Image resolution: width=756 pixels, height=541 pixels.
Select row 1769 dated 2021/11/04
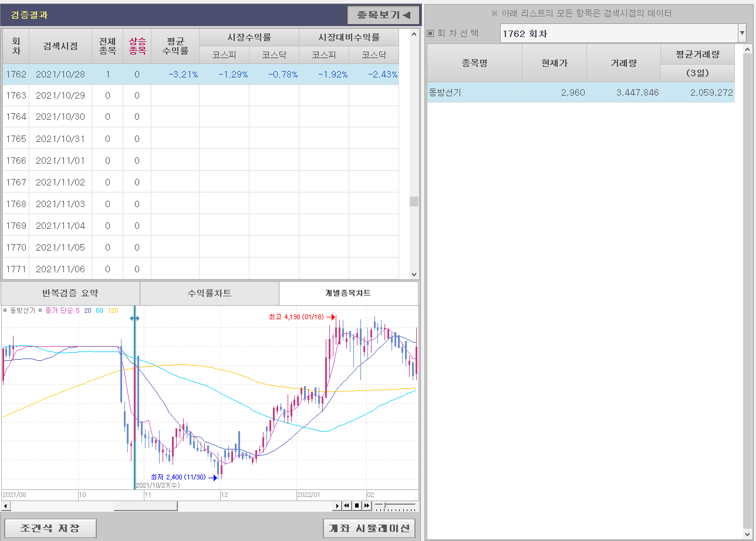pos(201,226)
